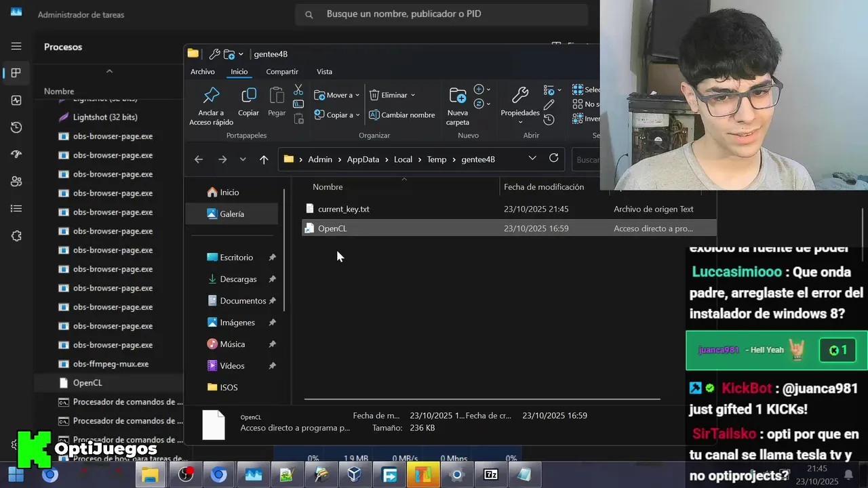Open the ISOS folder in navigation pane
The image size is (868, 488).
tap(229, 388)
